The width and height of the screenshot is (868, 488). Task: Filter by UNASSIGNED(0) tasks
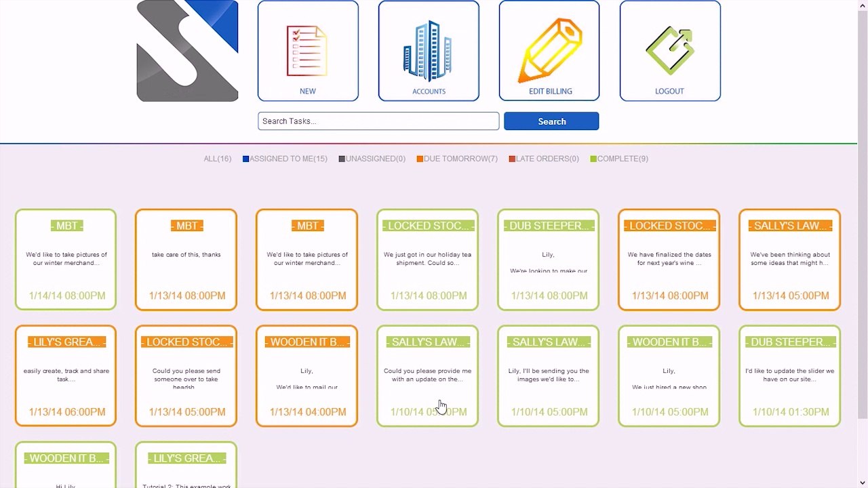[x=376, y=159]
